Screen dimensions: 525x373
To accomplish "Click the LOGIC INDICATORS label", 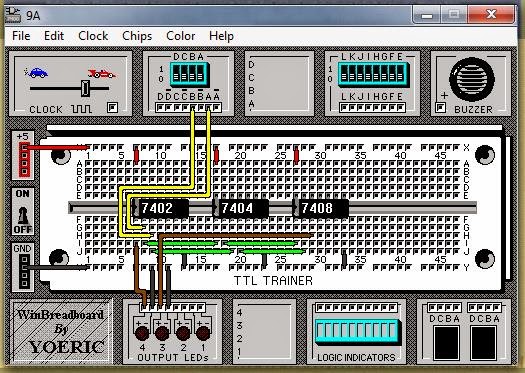I will [x=356, y=358].
